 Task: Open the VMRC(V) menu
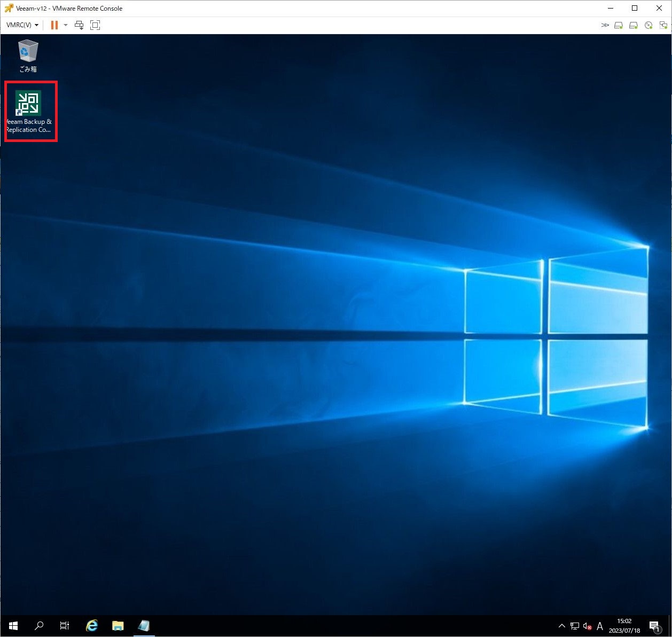(x=22, y=25)
